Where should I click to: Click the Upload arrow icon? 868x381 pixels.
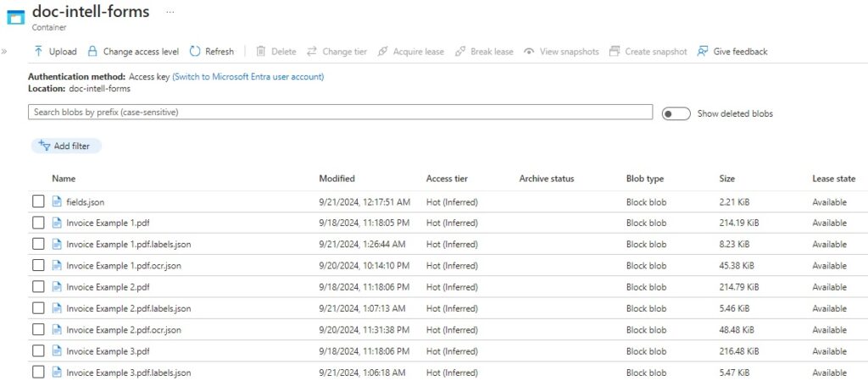tap(38, 52)
